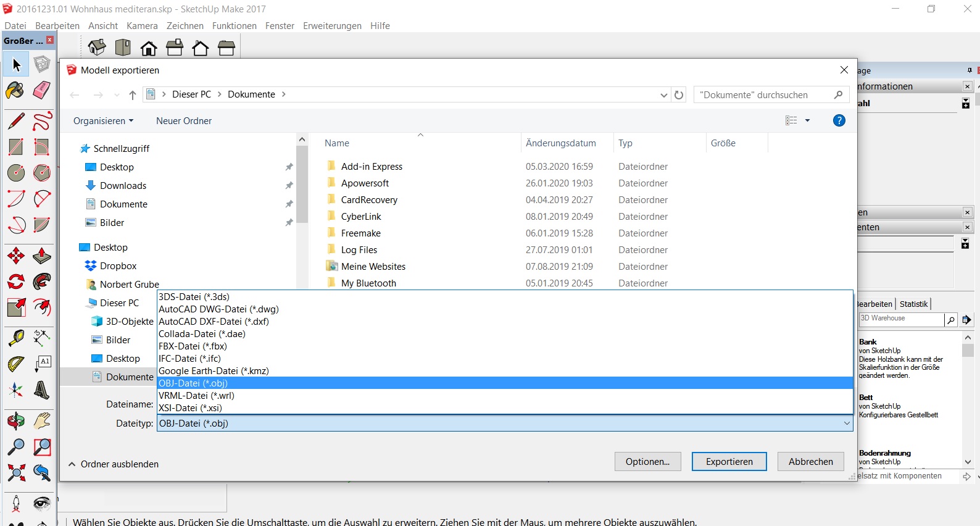Select the CardRecovery folder

coord(369,200)
